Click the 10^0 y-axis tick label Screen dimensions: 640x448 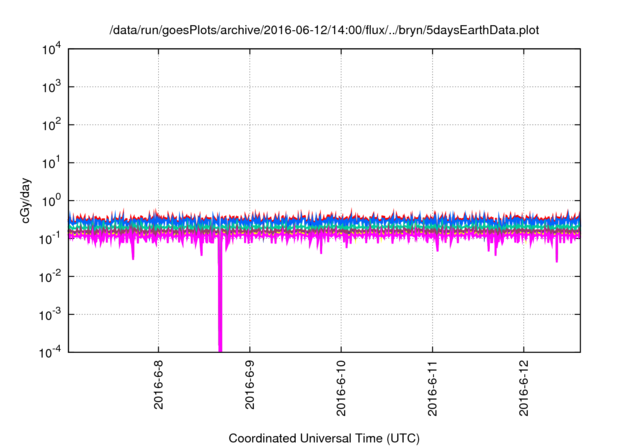51,201
